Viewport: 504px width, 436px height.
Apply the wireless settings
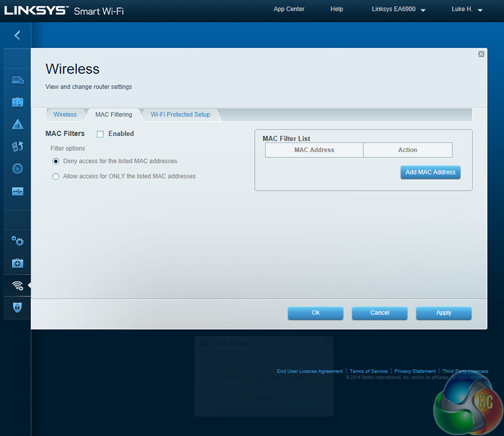click(444, 313)
